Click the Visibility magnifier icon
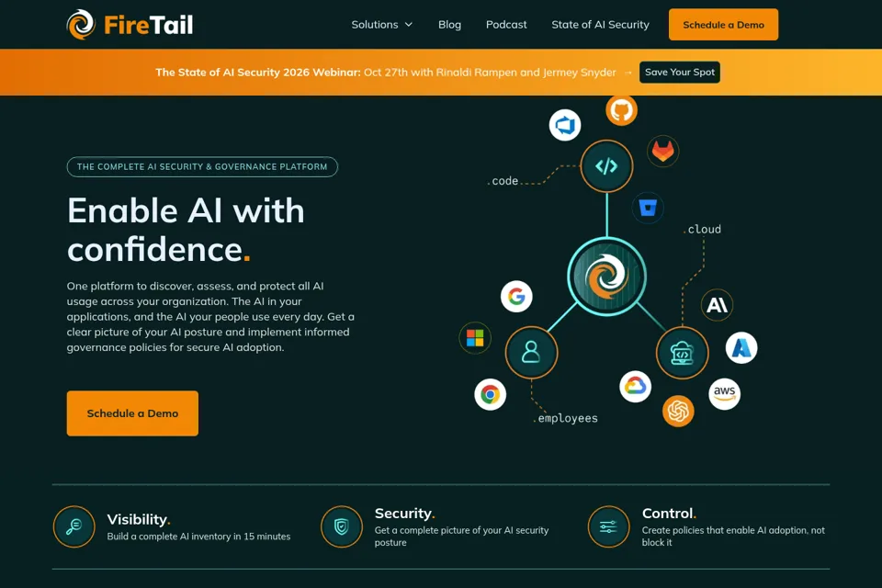882x588 pixels. tap(73, 526)
